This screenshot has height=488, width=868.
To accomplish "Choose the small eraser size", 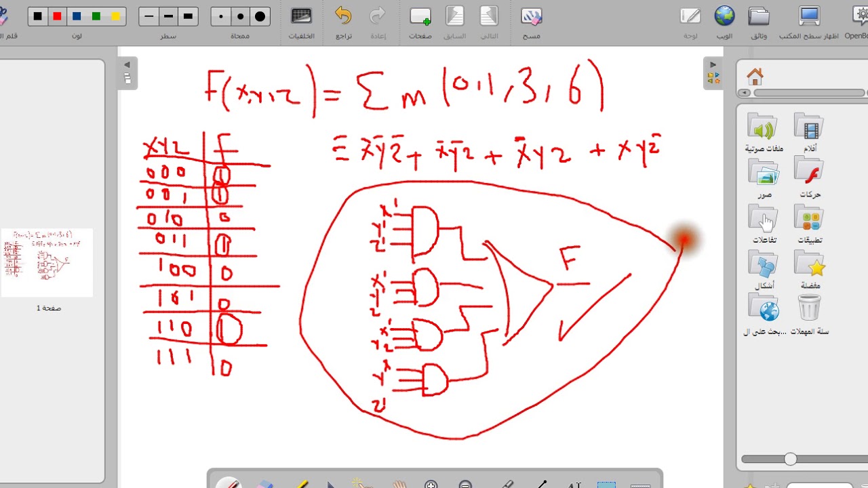I will point(221,17).
